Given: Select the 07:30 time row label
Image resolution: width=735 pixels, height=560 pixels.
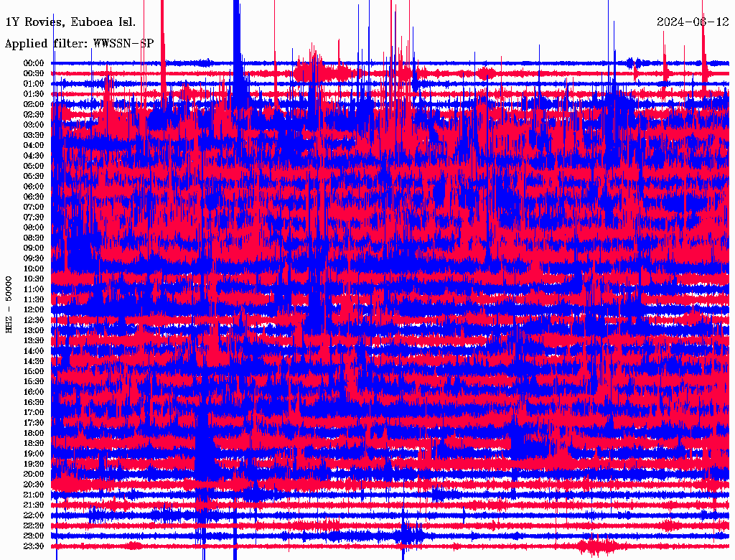Looking at the screenshot, I should point(34,217).
